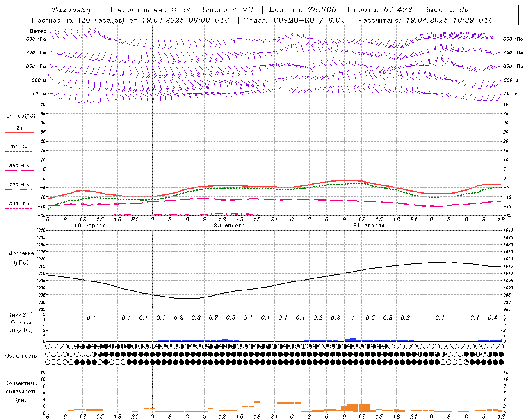Screen dimensions: 525x420
Task: Select the '21 апреля' date label
Action: pyautogui.click(x=369, y=226)
